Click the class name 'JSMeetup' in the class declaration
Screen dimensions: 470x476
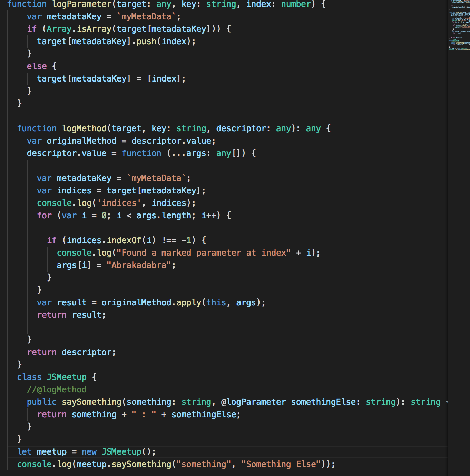click(x=67, y=377)
